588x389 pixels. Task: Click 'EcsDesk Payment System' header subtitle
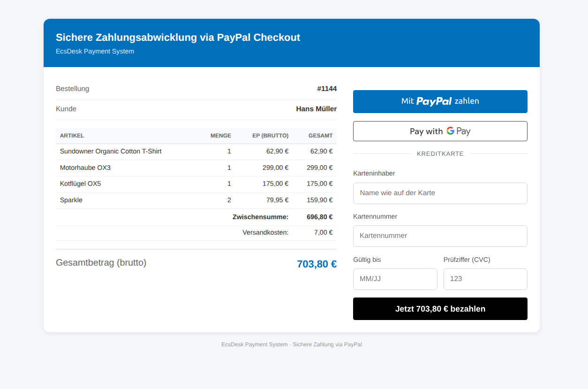[95, 51]
